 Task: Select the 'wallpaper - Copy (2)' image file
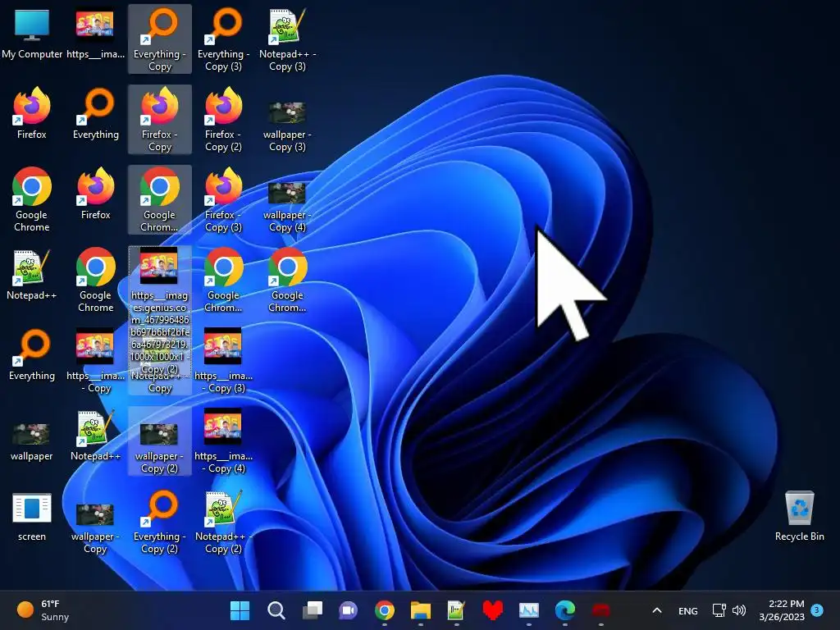pyautogui.click(x=160, y=441)
